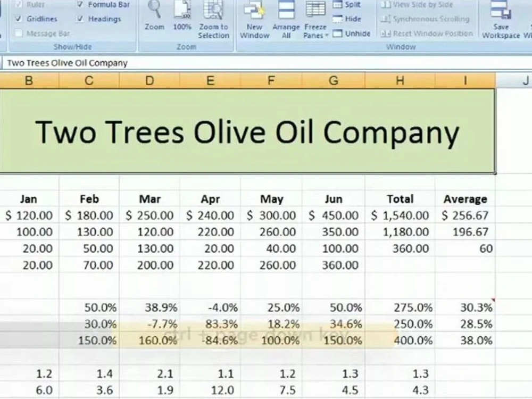The height and width of the screenshot is (399, 532).
Task: Select the 400.0% total cell
Action: tap(400, 340)
